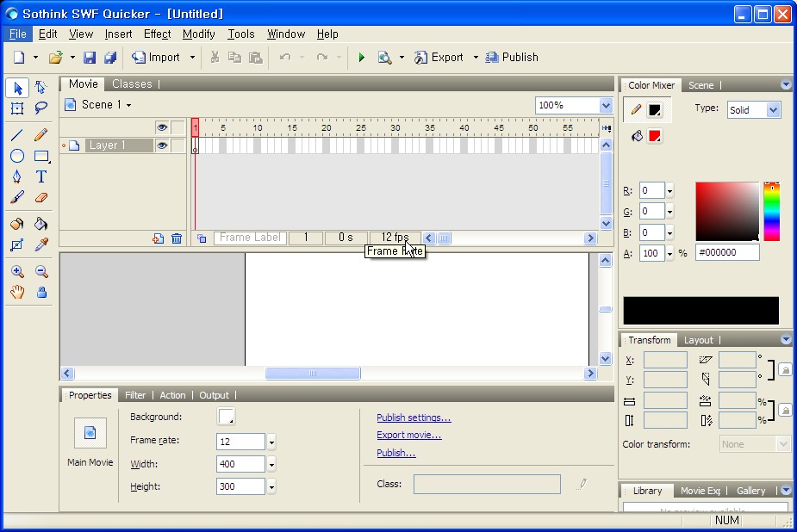Click the Open folder icon

(55, 58)
